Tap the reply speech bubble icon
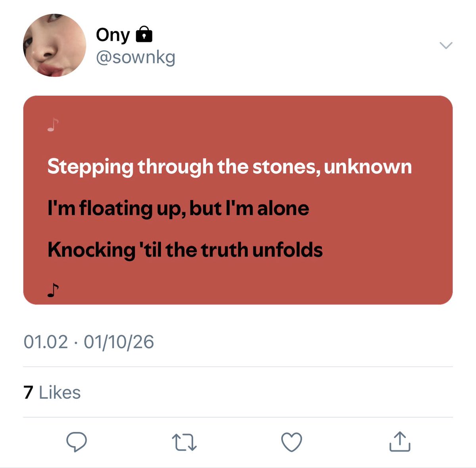 (77, 442)
